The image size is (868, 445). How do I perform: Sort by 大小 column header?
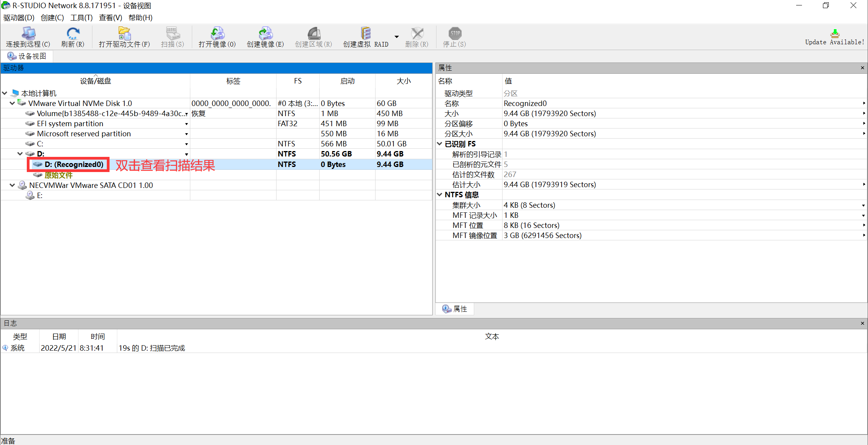(x=404, y=81)
